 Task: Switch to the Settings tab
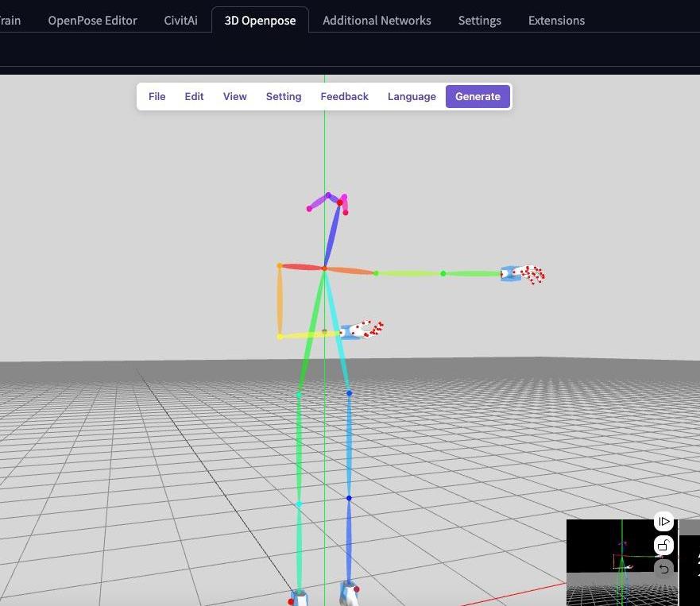tap(479, 21)
